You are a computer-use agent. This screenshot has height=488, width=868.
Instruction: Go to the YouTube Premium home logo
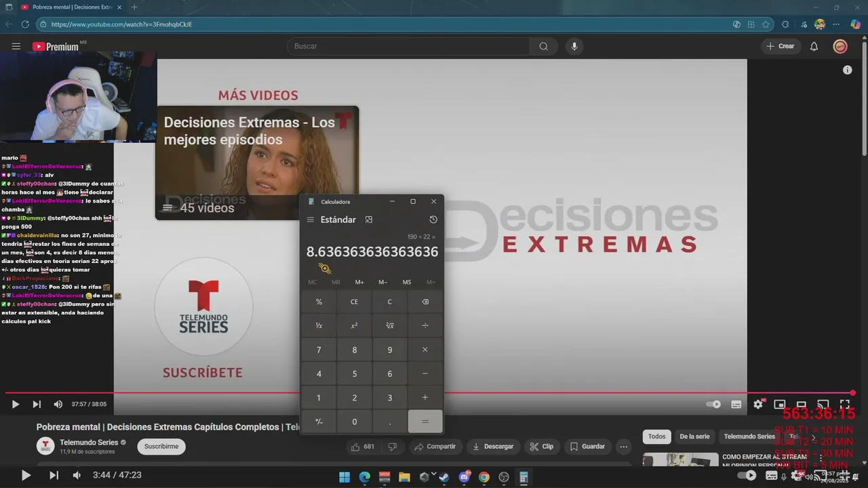coord(56,46)
